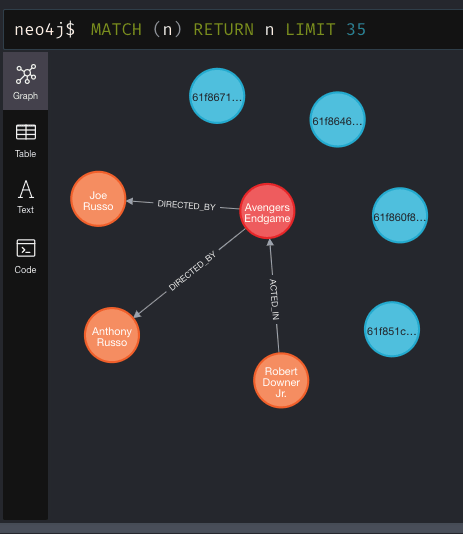Select the Avengers Endgame node
Screen dimensions: 463x534
(x=267, y=211)
